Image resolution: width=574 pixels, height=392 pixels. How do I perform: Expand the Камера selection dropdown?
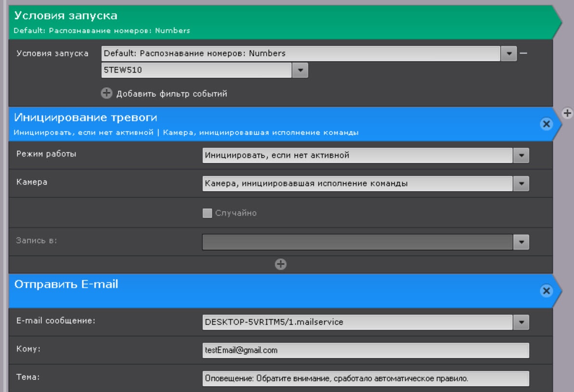click(x=521, y=183)
